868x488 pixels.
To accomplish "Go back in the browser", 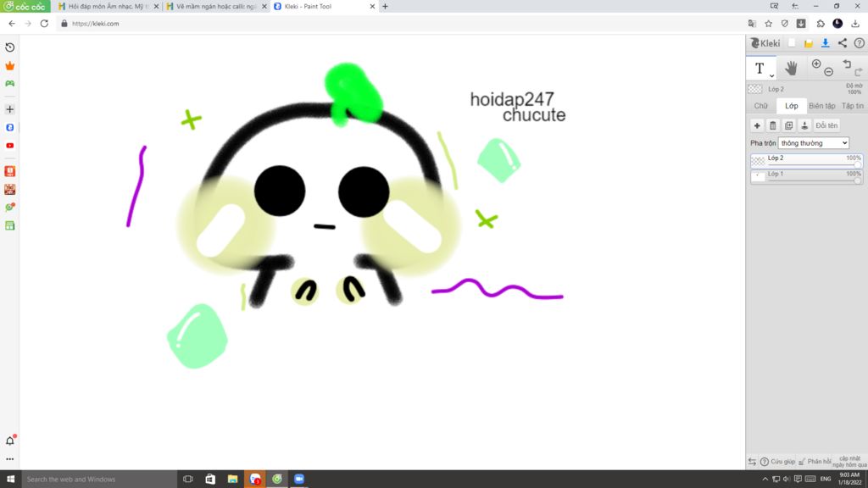I will coord(12,24).
